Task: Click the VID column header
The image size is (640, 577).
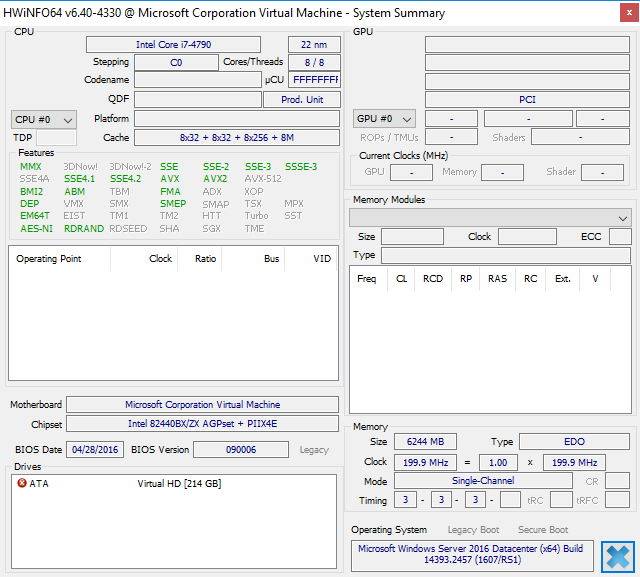Action: [x=321, y=259]
